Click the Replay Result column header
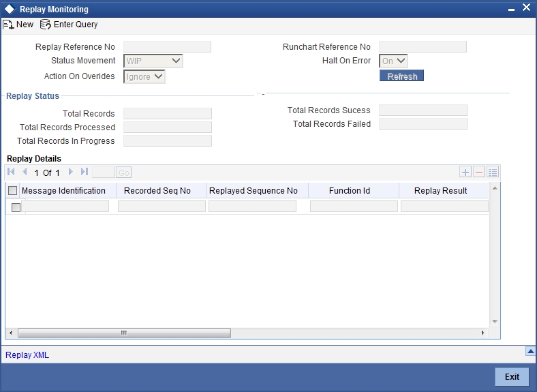 click(x=441, y=190)
